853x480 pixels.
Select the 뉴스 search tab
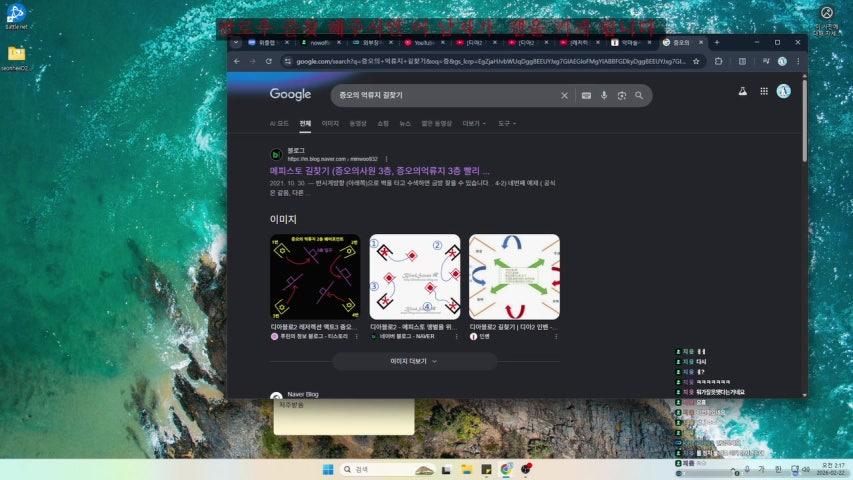click(x=405, y=124)
